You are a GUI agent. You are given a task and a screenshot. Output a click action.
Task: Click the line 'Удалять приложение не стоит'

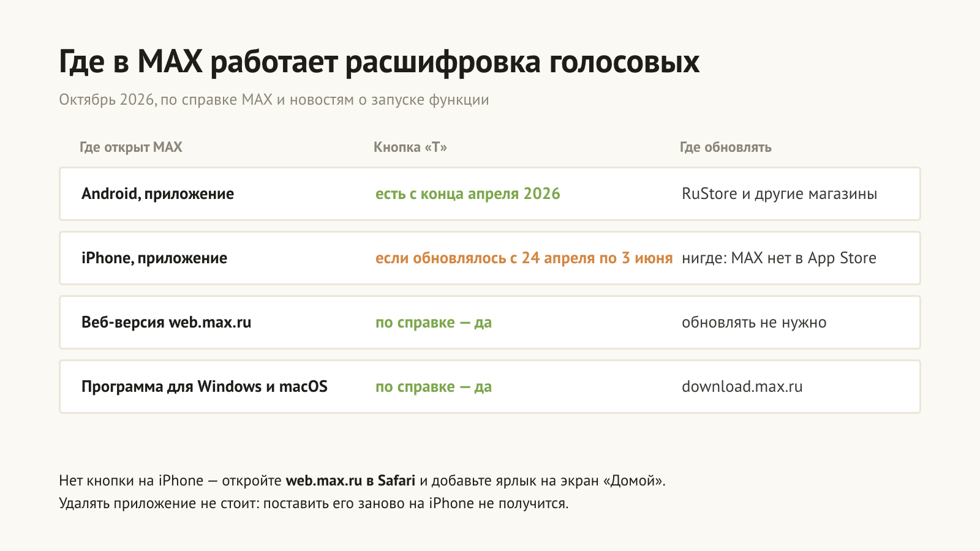pos(314,503)
